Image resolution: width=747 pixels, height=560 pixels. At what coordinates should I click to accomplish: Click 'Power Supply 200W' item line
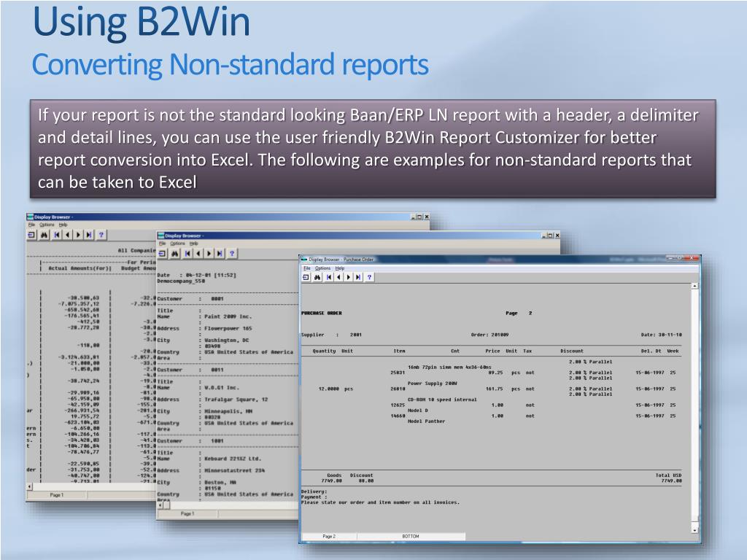(433, 384)
